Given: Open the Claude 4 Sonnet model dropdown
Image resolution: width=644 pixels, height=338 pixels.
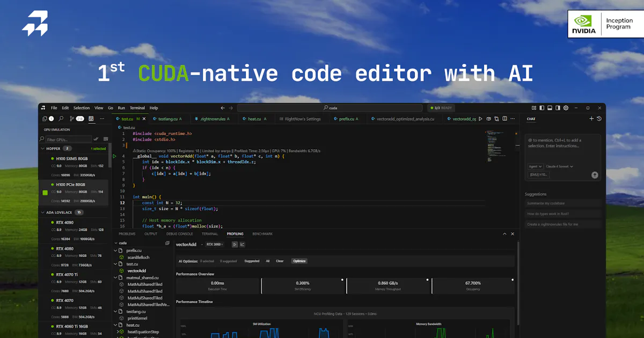Looking at the screenshot, I should 559,166.
